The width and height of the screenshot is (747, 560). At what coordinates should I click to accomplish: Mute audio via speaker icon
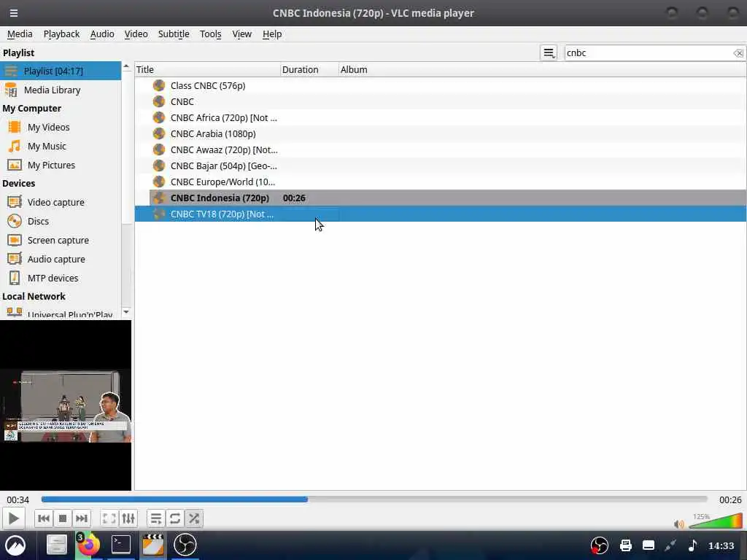click(x=679, y=524)
